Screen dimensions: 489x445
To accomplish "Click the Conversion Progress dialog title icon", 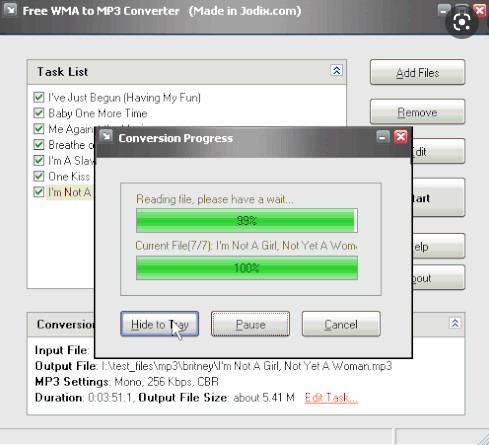I will pyautogui.click(x=106, y=137).
